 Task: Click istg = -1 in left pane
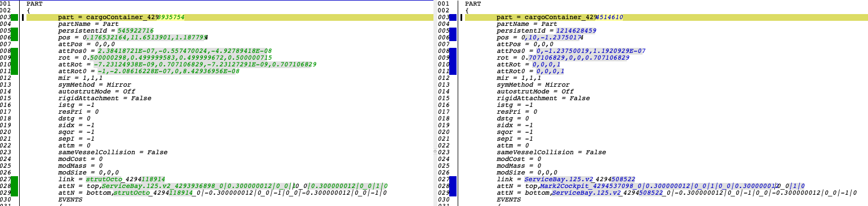tap(76, 105)
